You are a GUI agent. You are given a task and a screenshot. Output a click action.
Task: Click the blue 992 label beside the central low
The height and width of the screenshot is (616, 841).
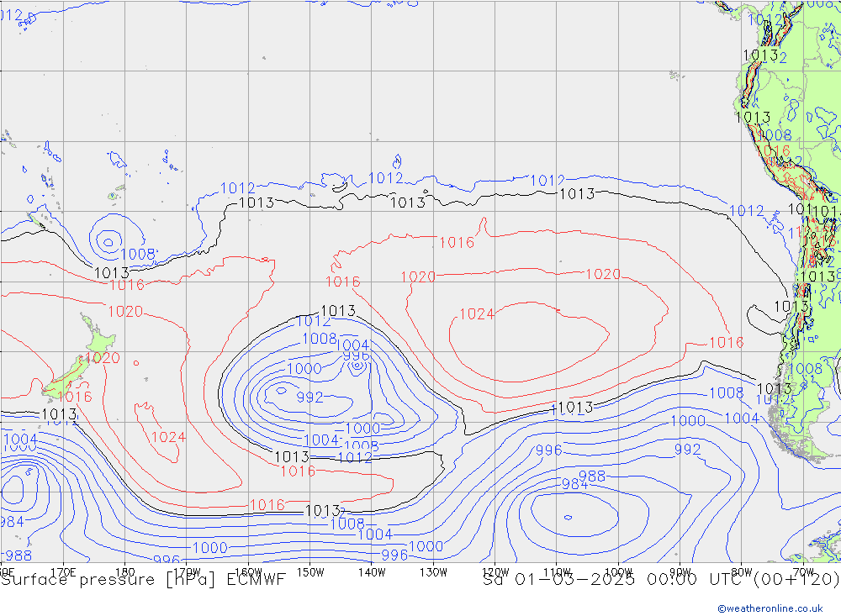[x=310, y=398]
